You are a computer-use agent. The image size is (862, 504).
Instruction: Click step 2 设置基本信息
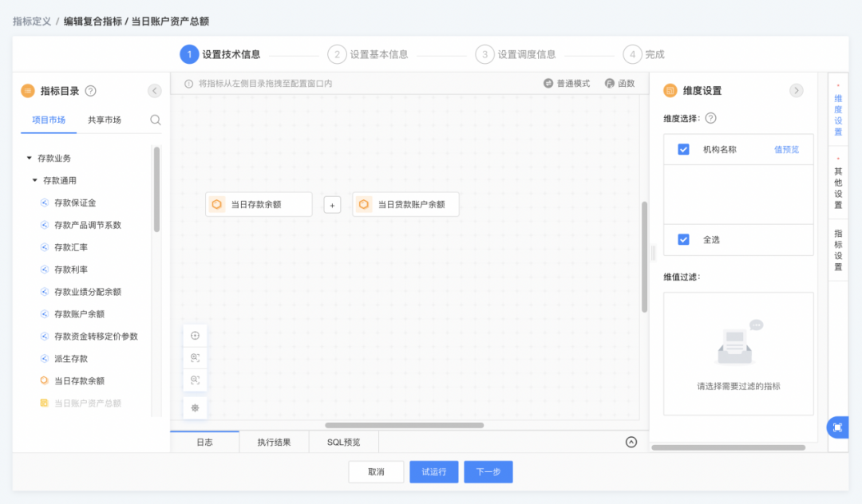(x=368, y=54)
